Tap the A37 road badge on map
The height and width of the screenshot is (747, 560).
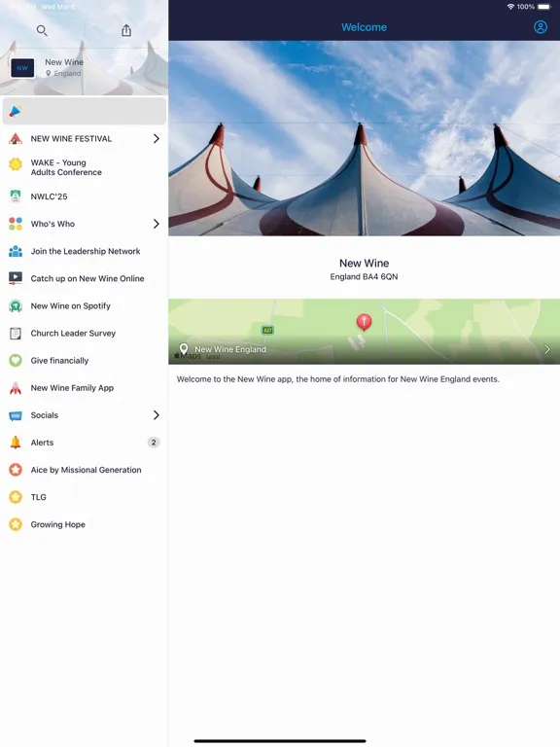[x=267, y=330]
